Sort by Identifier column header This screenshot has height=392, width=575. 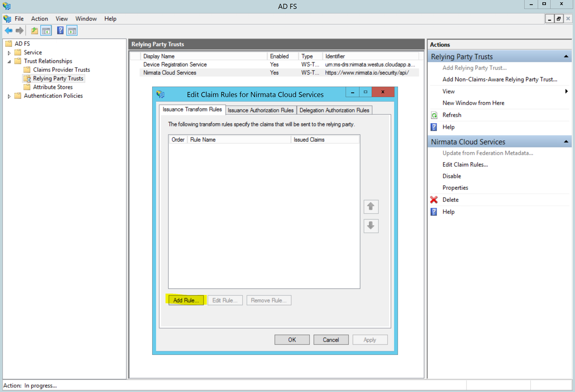click(x=370, y=56)
